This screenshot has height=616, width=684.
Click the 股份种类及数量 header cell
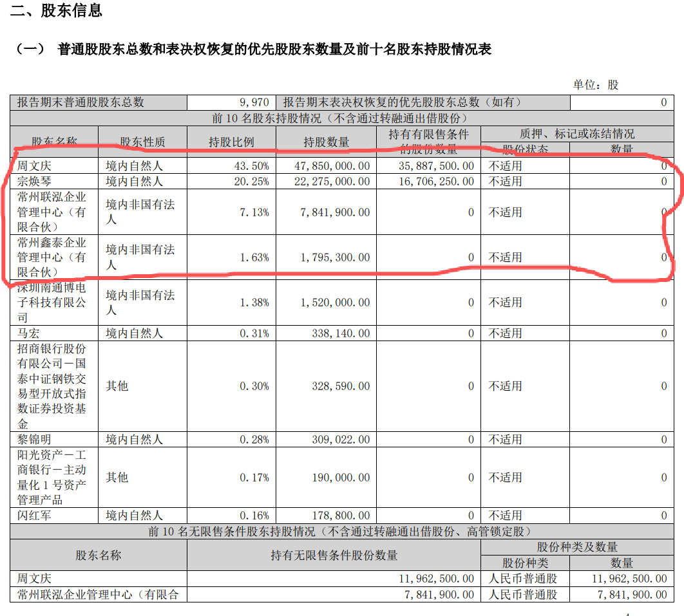click(x=577, y=547)
